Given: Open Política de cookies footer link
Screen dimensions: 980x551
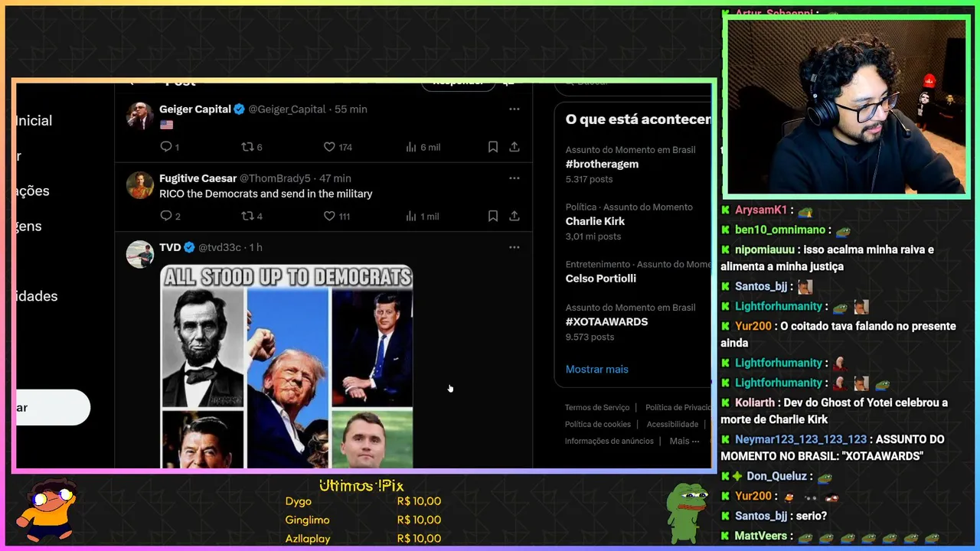Looking at the screenshot, I should (x=598, y=424).
